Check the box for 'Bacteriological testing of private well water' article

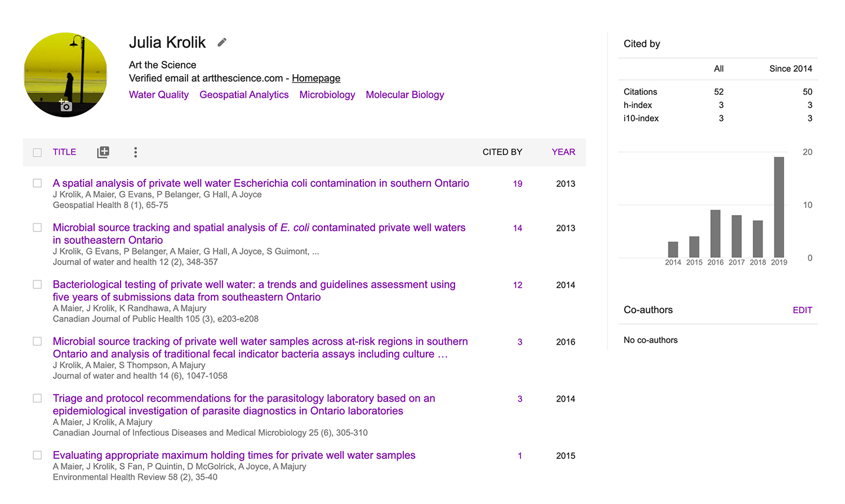click(x=37, y=284)
